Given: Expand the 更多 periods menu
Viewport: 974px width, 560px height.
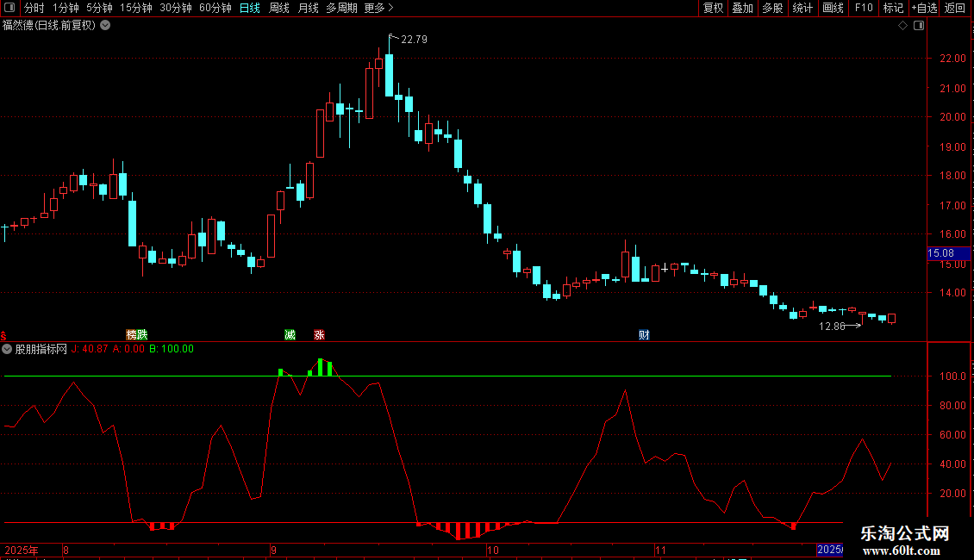Looking at the screenshot, I should pos(378,8).
